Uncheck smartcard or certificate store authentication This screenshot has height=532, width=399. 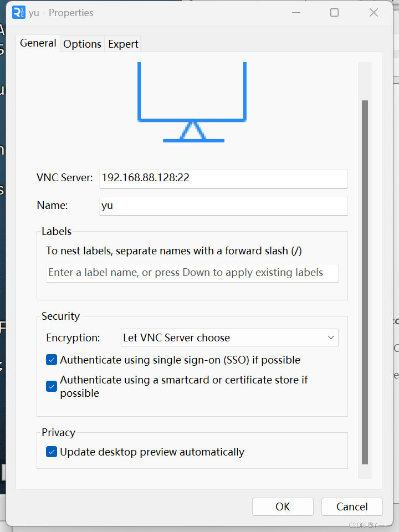(x=51, y=386)
